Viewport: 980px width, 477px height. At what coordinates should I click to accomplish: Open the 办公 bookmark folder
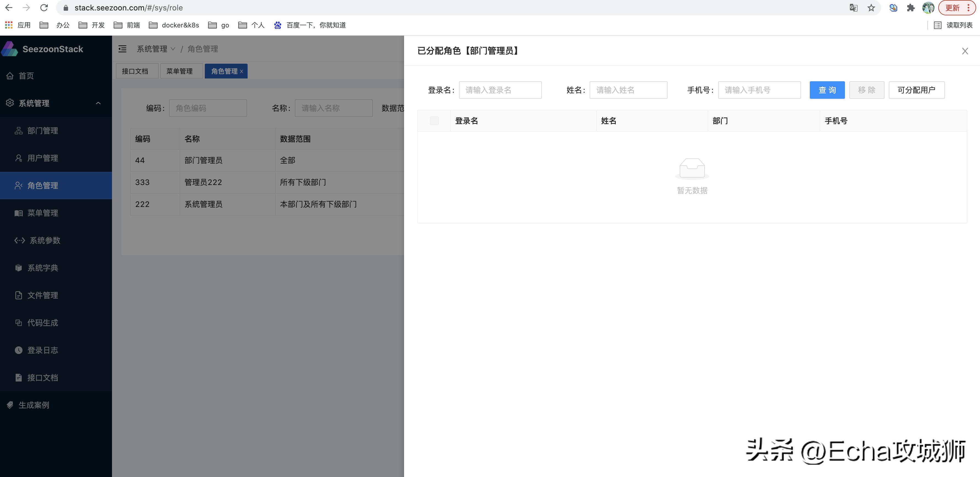[x=55, y=25]
